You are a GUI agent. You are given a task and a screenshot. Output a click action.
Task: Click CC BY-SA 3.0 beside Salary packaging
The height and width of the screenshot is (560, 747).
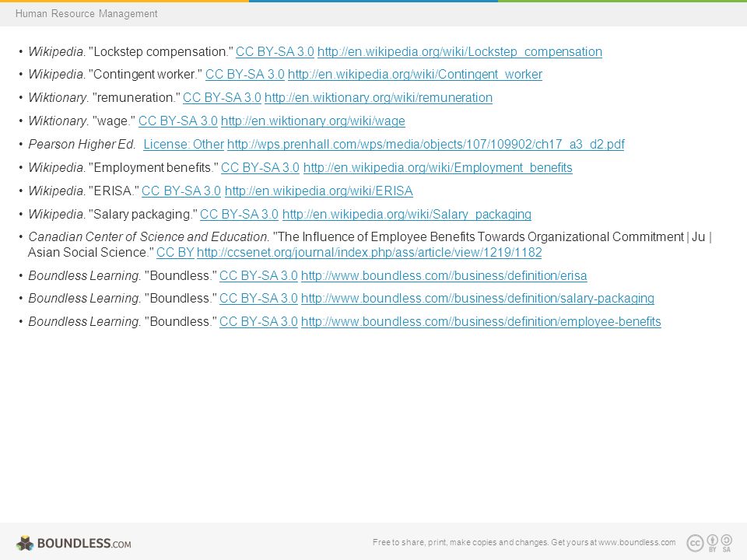pos(239,215)
